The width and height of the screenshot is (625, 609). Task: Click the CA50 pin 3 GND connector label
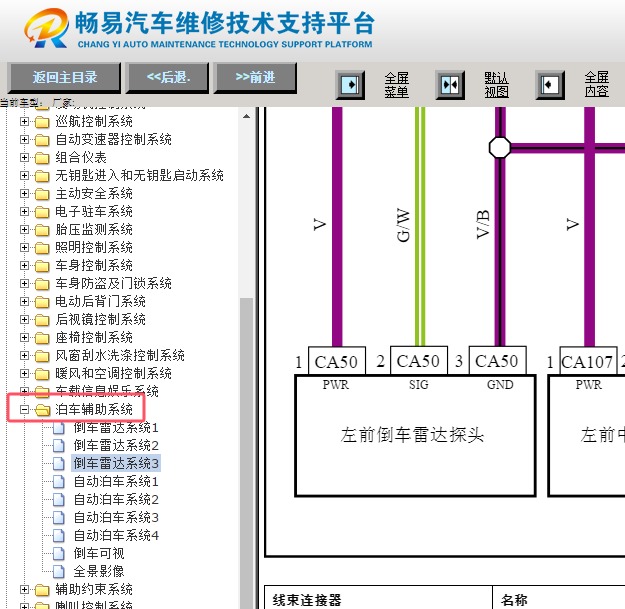497,361
